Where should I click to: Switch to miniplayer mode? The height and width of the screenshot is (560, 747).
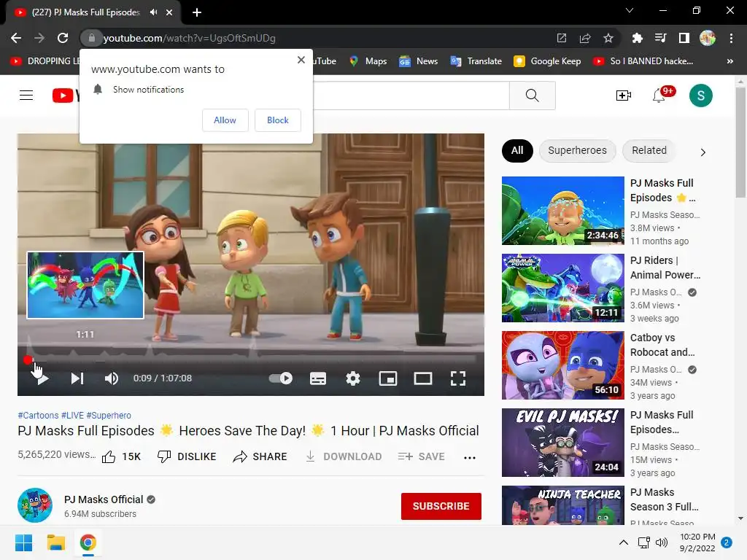click(388, 378)
